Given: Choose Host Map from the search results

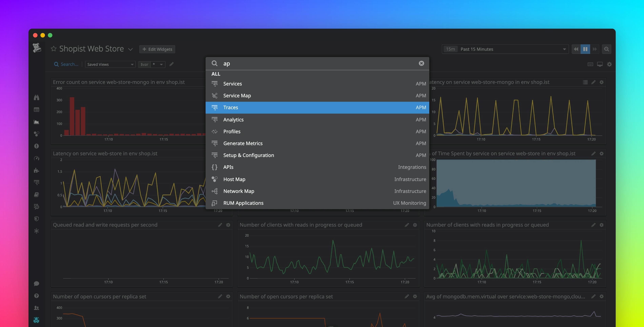Looking at the screenshot, I should coord(234,179).
